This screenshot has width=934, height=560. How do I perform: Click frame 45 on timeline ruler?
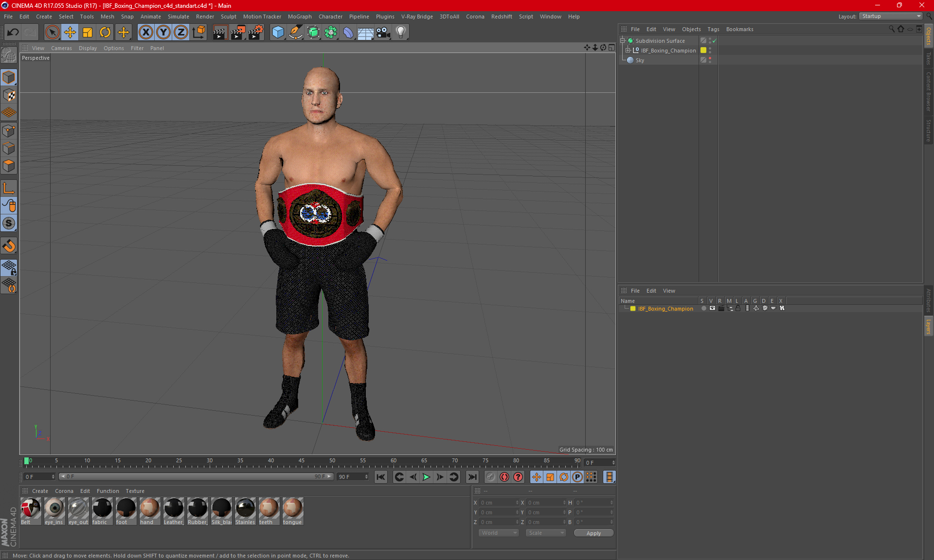click(x=302, y=461)
